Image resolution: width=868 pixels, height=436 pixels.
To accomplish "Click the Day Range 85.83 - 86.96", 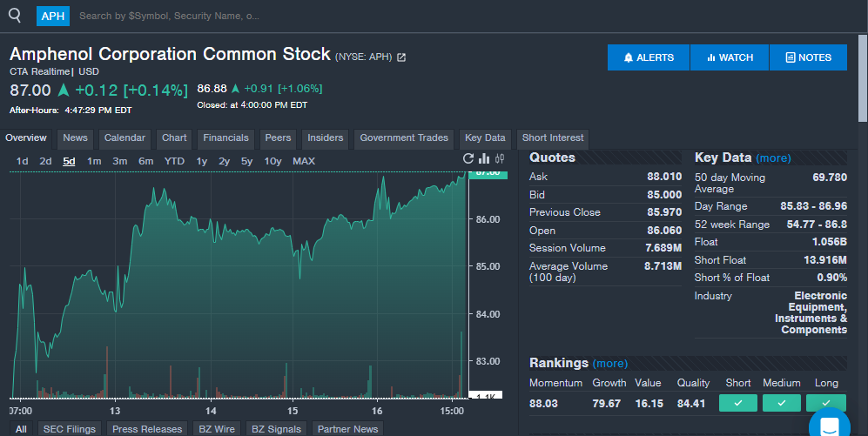I will click(814, 206).
